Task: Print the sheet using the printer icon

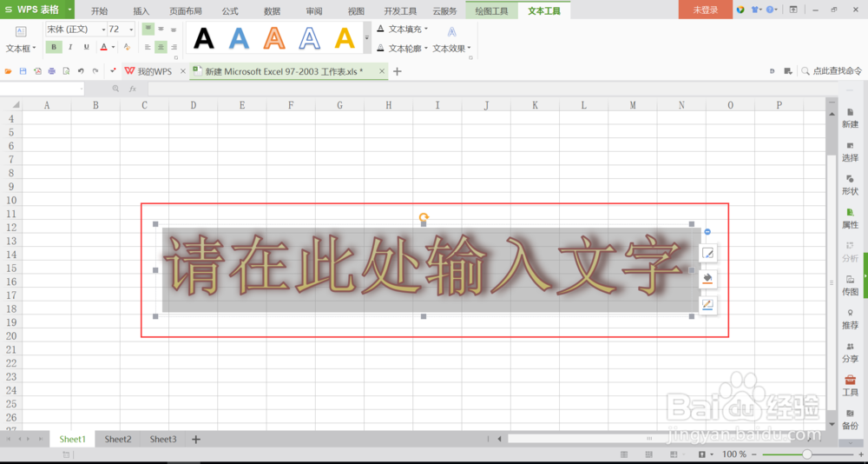Action: (52, 71)
